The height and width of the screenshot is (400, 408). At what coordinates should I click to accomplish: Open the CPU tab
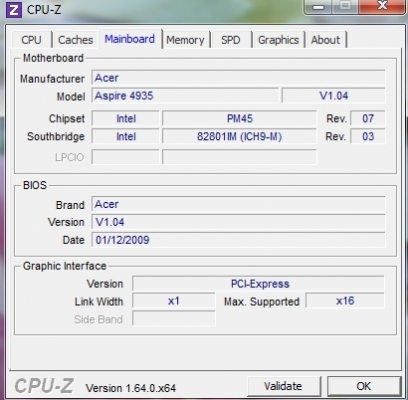31,40
